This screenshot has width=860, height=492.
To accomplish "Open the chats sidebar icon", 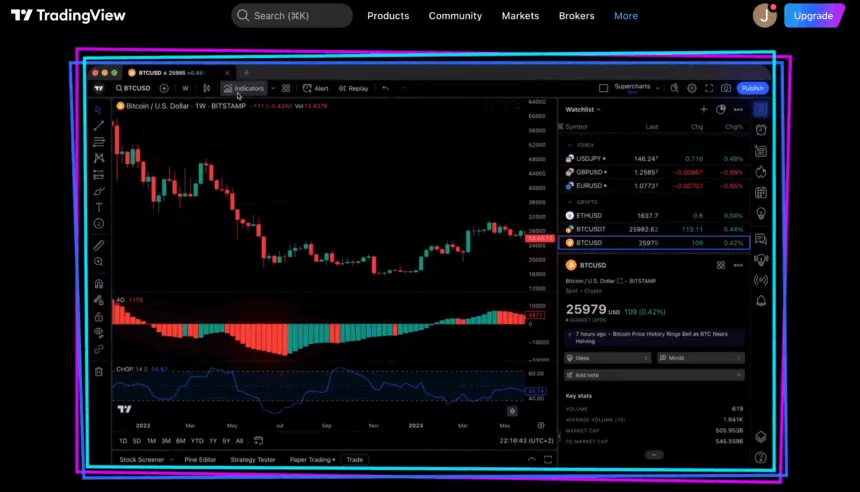I will 761,239.
